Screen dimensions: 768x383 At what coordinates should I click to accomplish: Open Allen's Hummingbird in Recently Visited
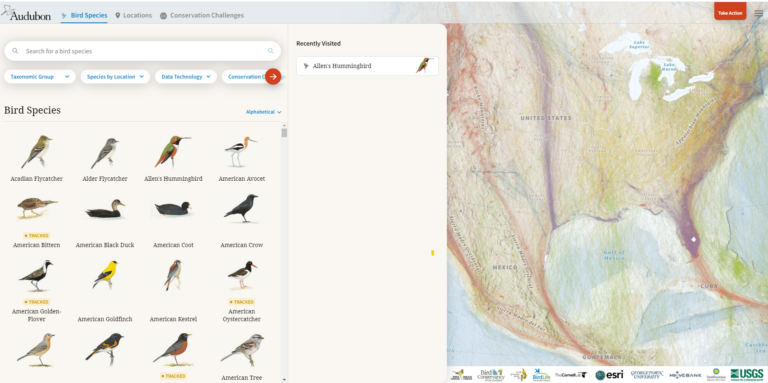tap(367, 66)
